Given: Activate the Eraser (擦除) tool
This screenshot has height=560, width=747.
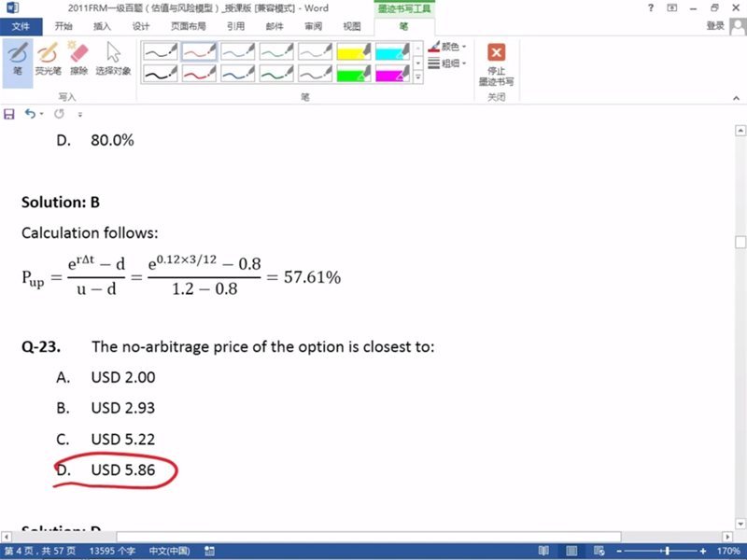Looking at the screenshot, I should pyautogui.click(x=78, y=59).
